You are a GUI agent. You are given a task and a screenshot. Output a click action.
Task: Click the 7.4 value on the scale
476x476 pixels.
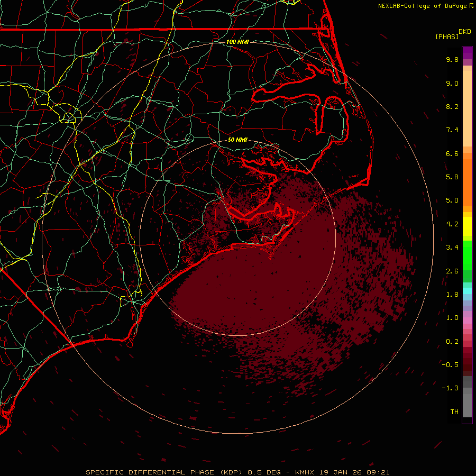(452, 130)
